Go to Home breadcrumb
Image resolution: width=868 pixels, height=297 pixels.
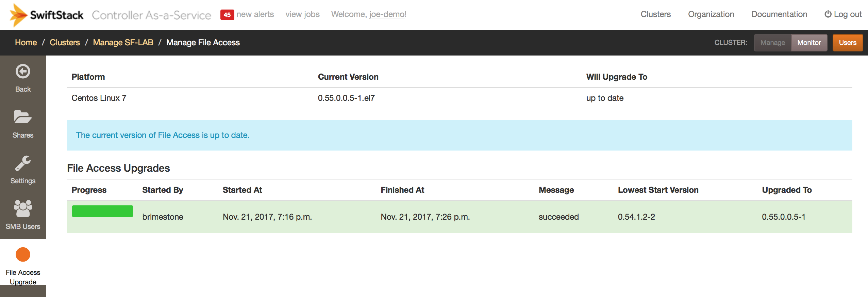tap(26, 43)
